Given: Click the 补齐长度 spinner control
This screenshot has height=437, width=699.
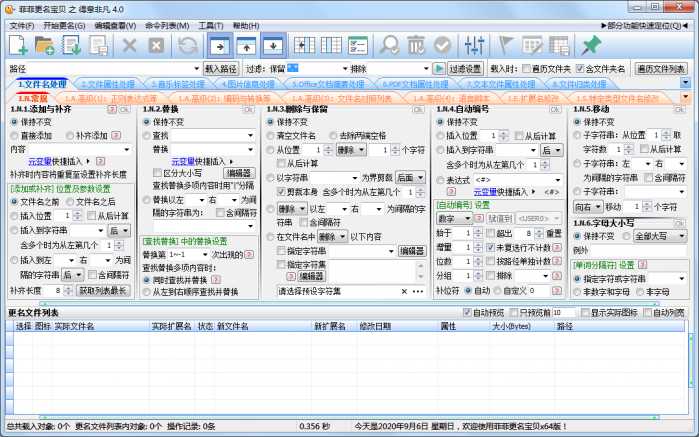Looking at the screenshot, I should click(68, 291).
